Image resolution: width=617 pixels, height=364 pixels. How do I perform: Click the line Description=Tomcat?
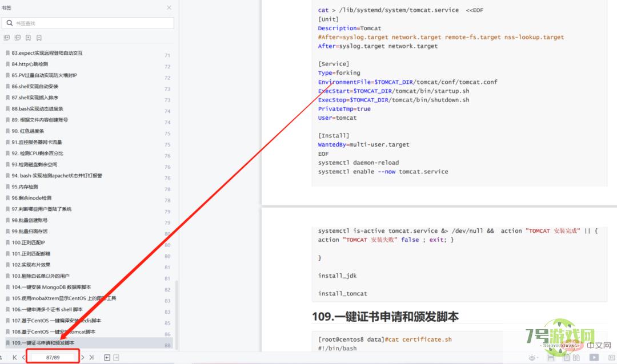point(350,29)
